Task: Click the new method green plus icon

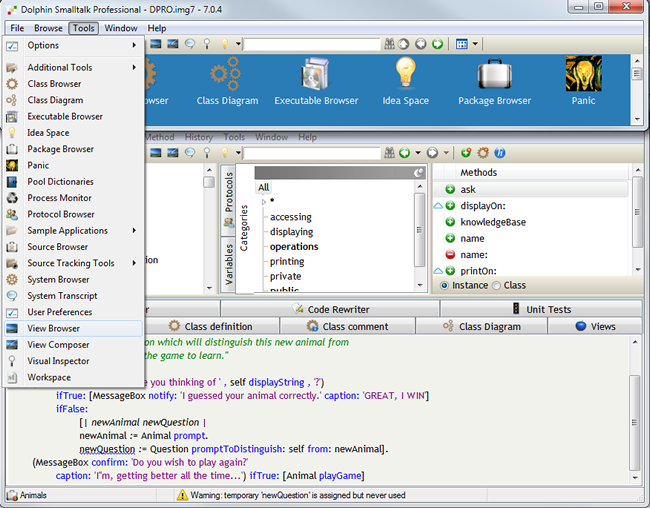Action: tap(466, 153)
